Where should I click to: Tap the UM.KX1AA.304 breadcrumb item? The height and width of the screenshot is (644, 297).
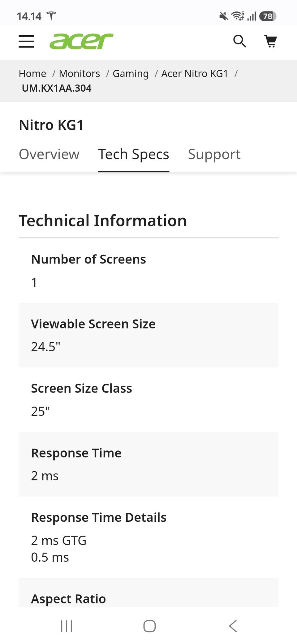pos(57,88)
